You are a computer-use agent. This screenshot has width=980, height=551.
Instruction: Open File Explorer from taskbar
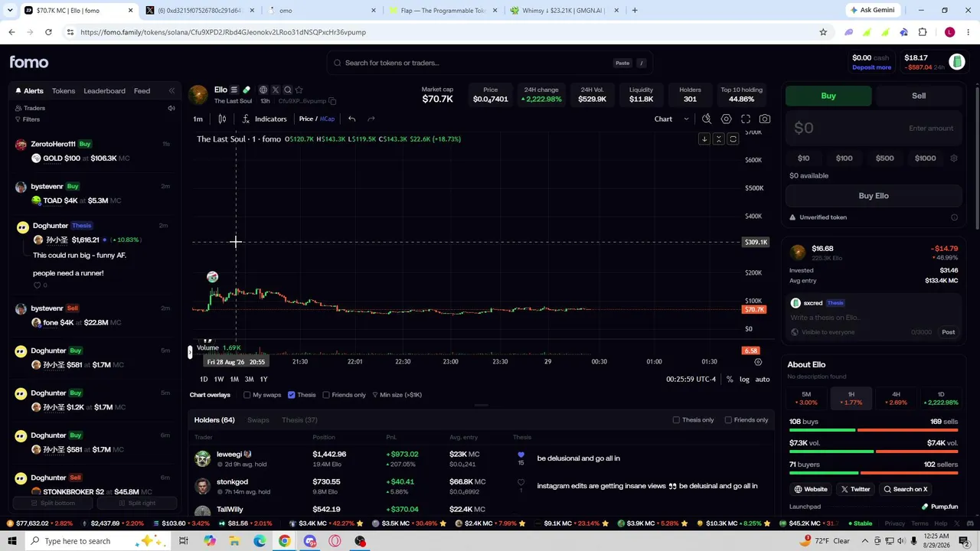pos(234,541)
